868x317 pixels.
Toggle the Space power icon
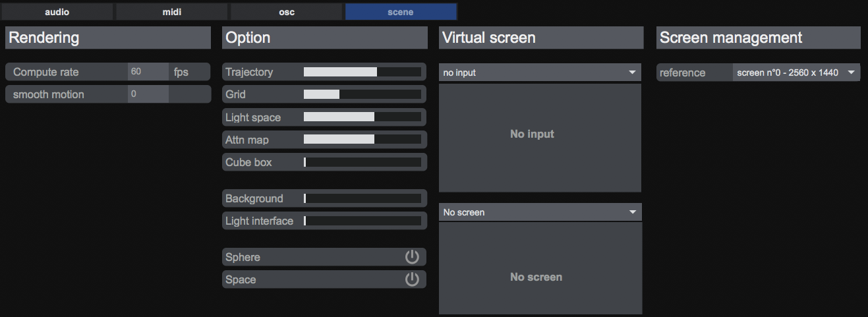point(412,279)
